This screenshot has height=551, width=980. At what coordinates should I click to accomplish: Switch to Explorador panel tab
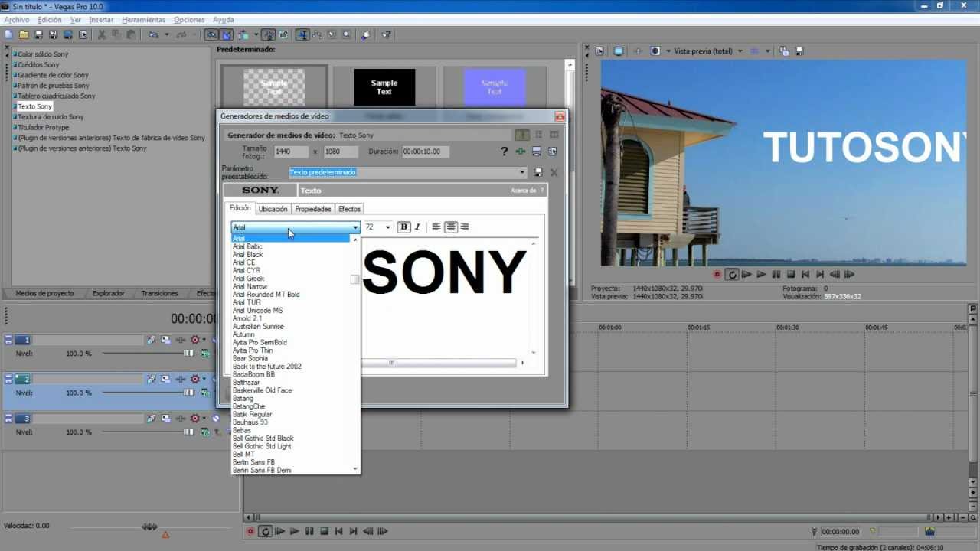pos(108,293)
